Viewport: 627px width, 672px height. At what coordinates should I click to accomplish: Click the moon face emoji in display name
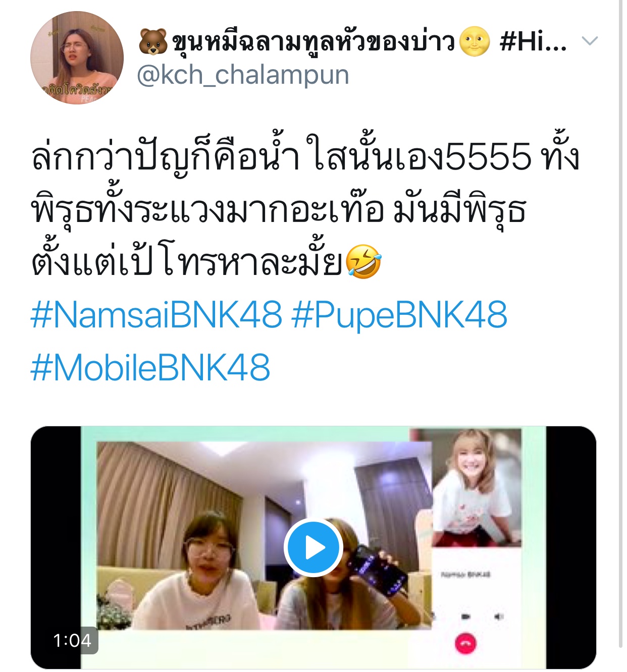[474, 41]
